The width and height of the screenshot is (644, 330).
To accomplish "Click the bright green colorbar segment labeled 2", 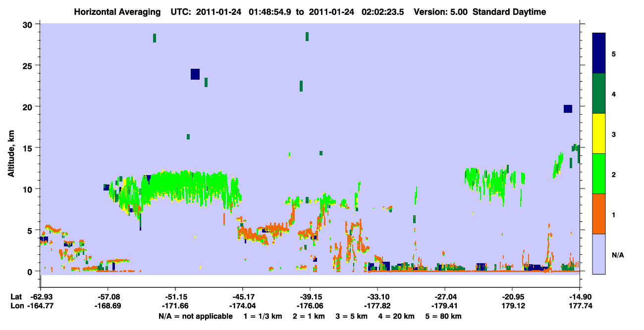I will [599, 174].
